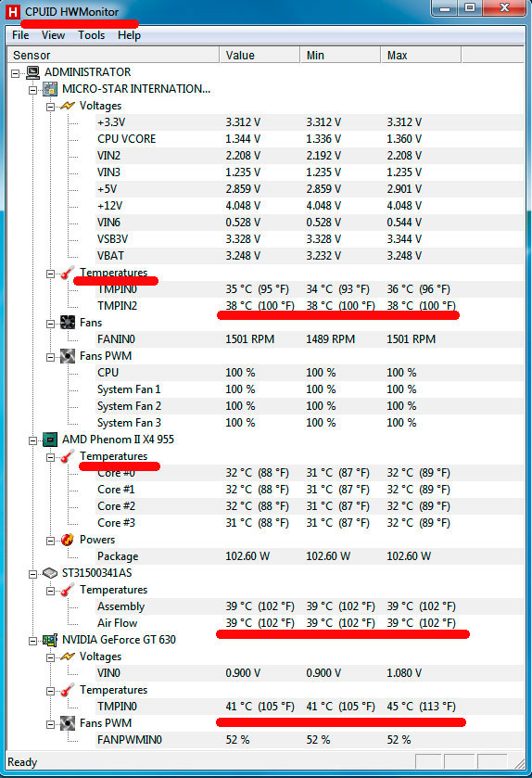Click the NVIDIA GeForce GT 630 card icon
This screenshot has width=532, height=778.
click(50, 640)
